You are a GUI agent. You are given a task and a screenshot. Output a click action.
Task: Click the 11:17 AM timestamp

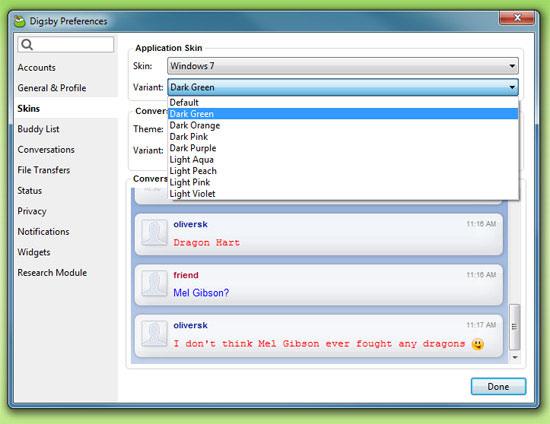point(481,325)
